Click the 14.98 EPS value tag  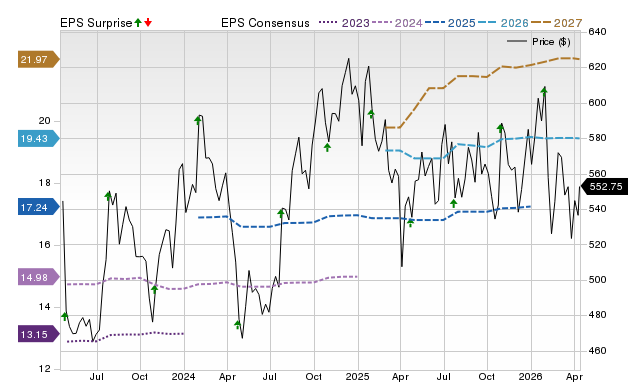point(38,278)
